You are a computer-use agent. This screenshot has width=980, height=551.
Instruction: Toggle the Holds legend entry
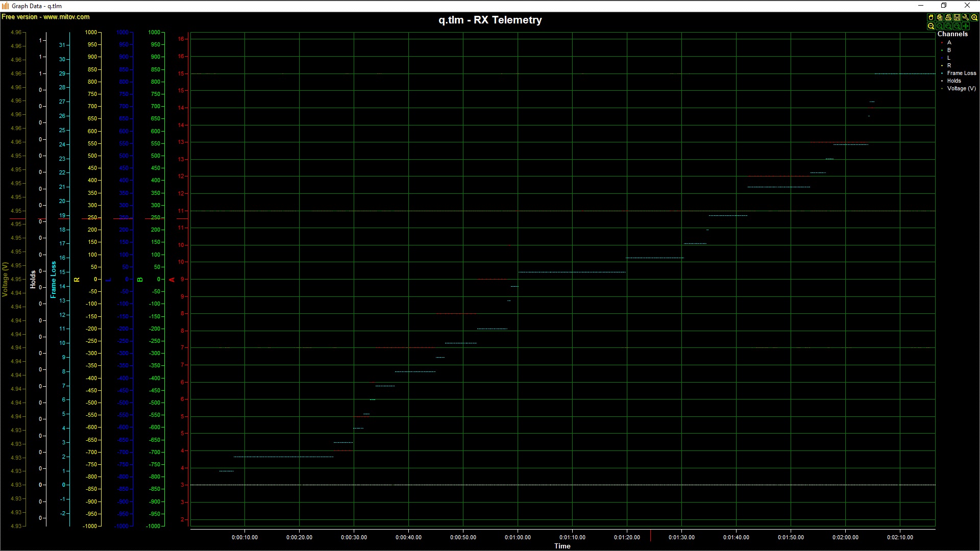[x=953, y=81]
